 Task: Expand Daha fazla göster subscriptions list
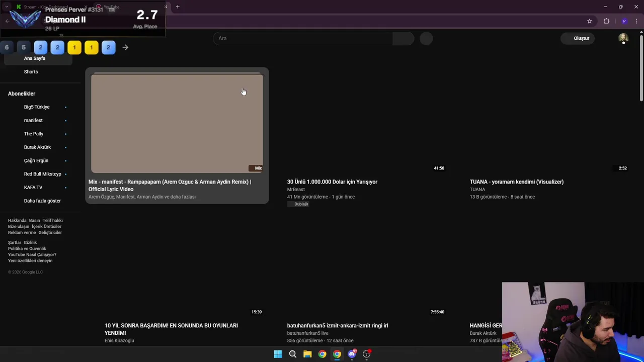pos(38,201)
